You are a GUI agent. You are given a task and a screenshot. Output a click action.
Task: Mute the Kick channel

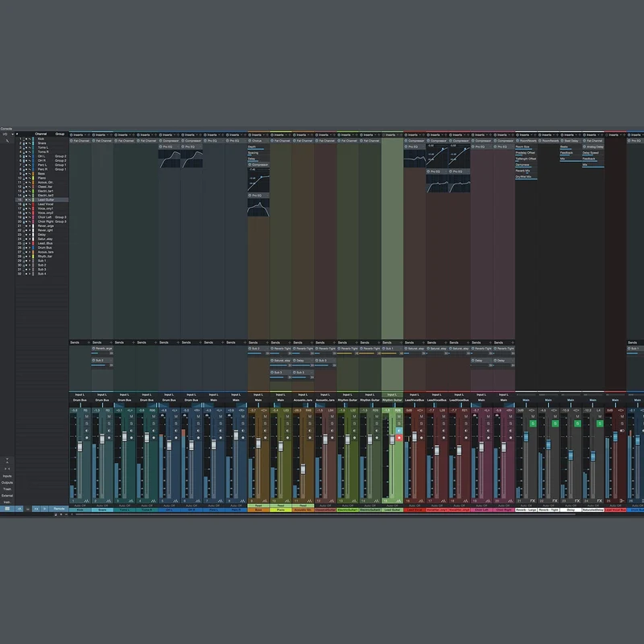coord(87,416)
